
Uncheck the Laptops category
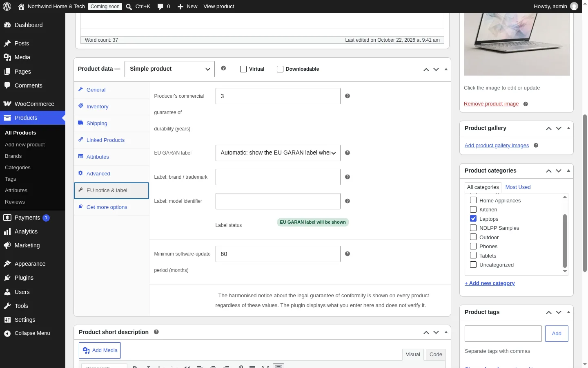tap(473, 218)
